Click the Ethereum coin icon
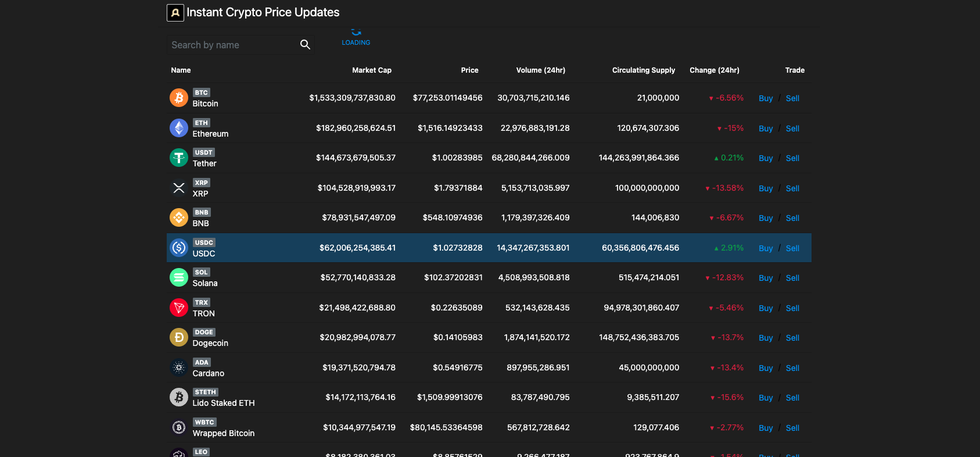Screen dimensions: 980x457 pos(179,128)
